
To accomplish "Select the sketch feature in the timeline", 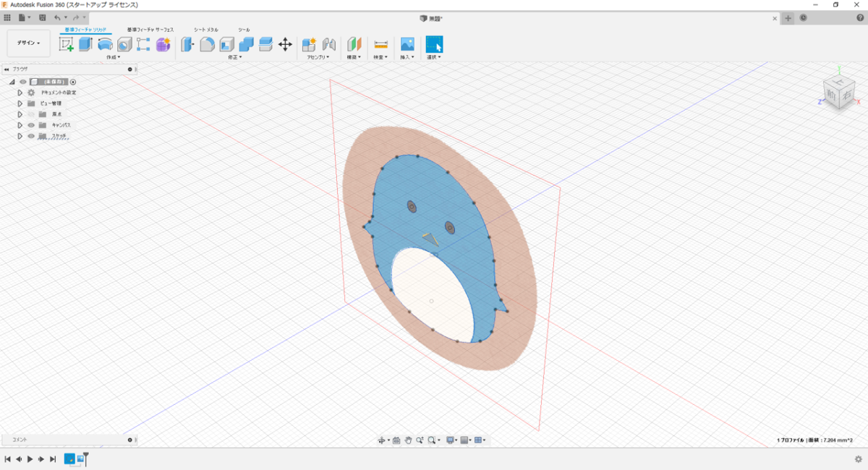I will click(x=69, y=458).
